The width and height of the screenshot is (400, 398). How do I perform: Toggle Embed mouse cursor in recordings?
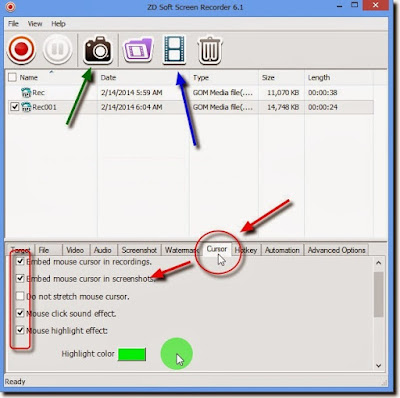tap(20, 261)
